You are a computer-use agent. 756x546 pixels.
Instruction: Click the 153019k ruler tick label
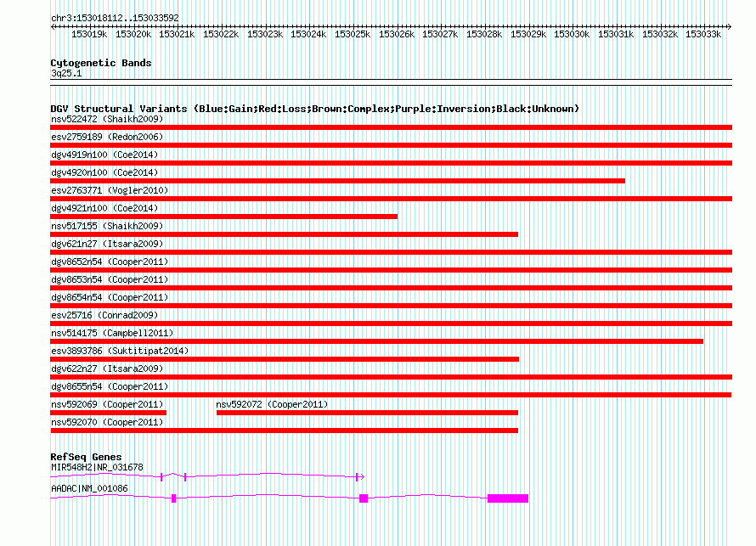click(89, 34)
